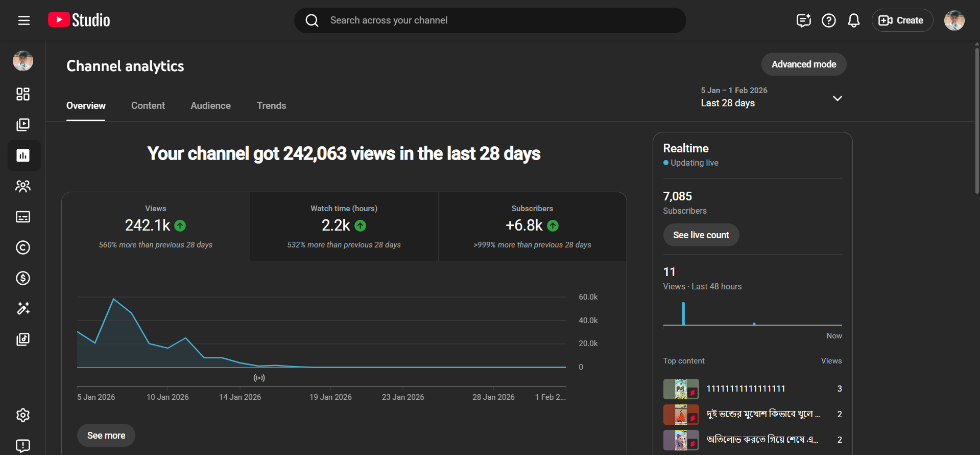This screenshot has height=455, width=980.
Task: Switch to the Trends tab
Action: (x=271, y=106)
